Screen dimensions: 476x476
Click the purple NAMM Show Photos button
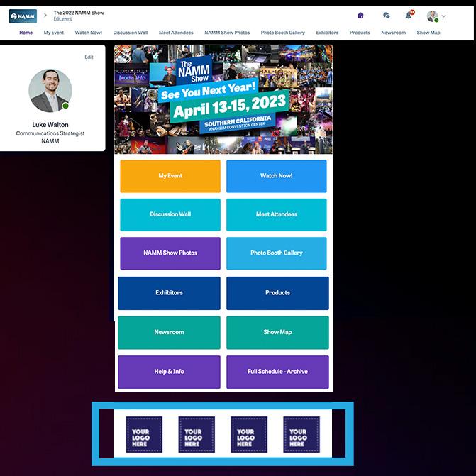170,253
